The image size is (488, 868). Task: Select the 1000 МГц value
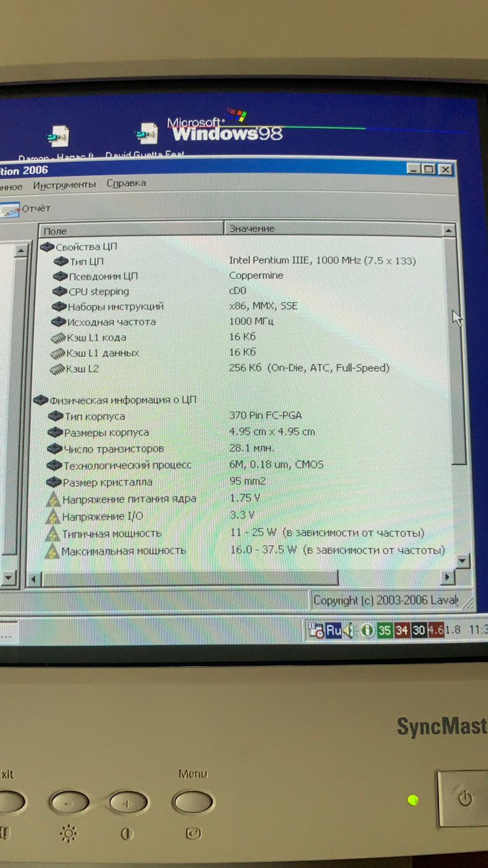coord(251,321)
